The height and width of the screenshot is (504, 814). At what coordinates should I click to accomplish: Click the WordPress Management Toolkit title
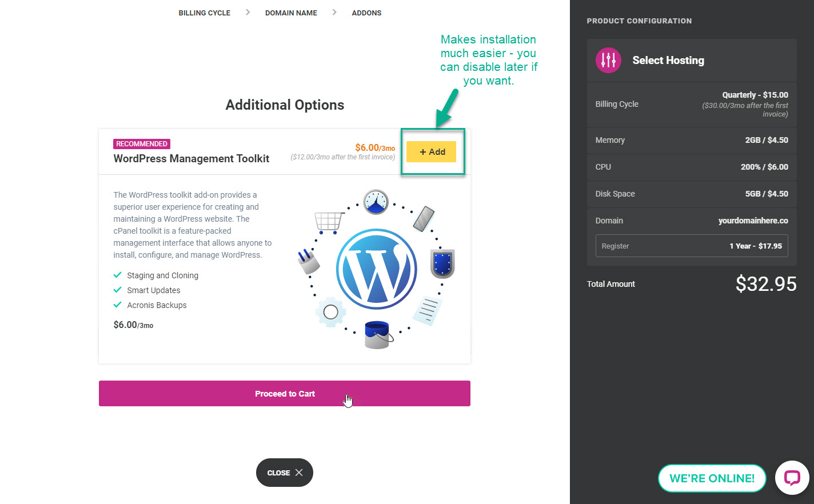pyautogui.click(x=191, y=159)
